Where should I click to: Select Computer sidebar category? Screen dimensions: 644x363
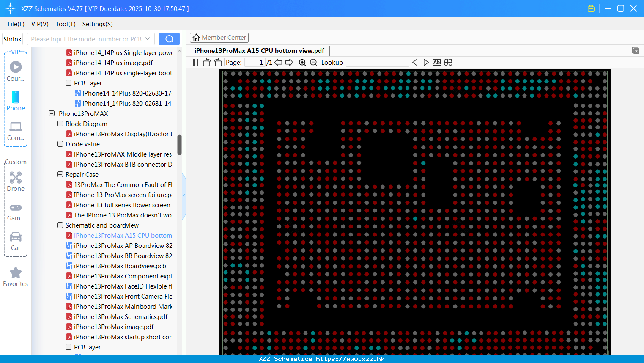pos(16,131)
